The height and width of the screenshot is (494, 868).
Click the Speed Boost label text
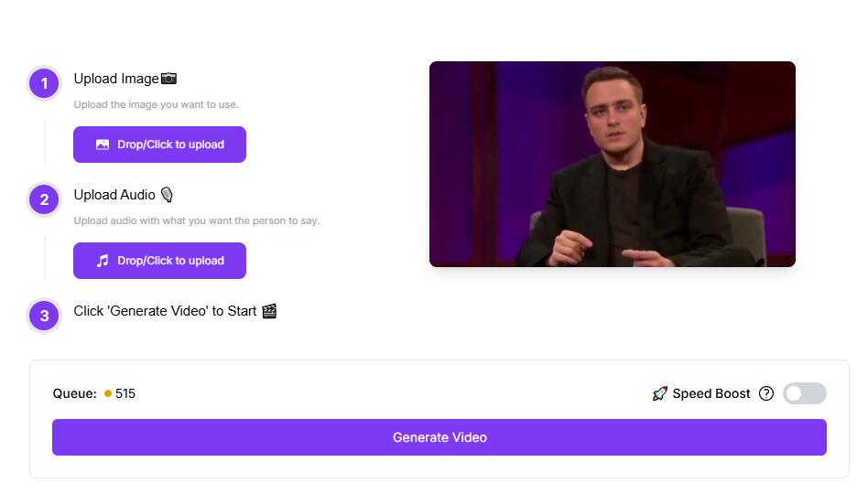(711, 393)
